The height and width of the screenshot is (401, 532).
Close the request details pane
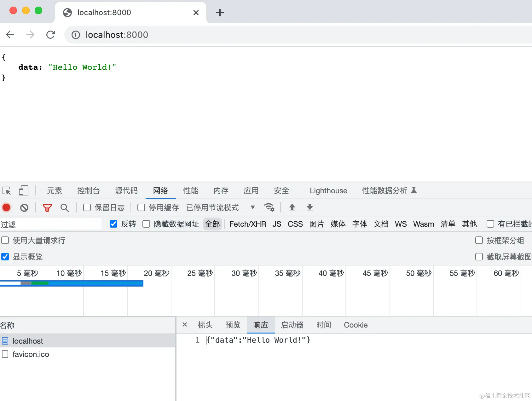(185, 324)
